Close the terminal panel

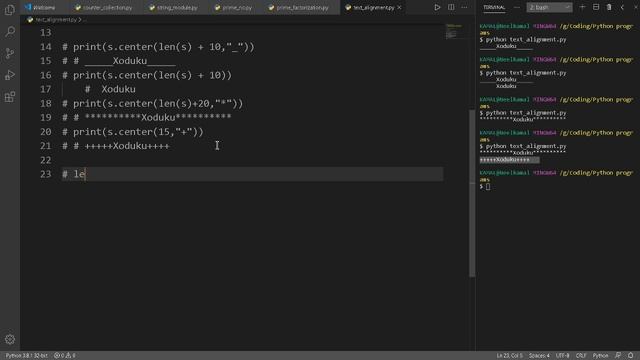point(636,7)
